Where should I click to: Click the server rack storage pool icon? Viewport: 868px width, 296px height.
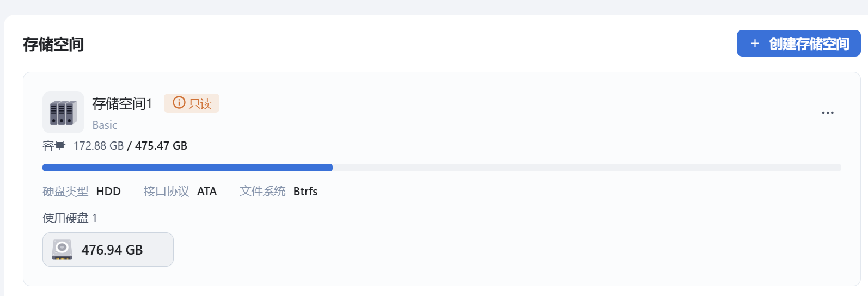tap(63, 113)
